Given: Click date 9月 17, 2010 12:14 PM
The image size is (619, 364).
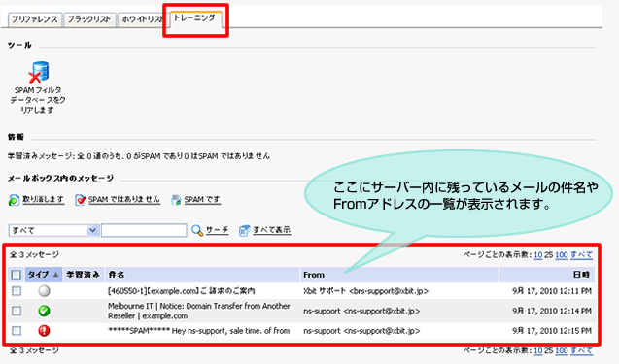Looking at the screenshot, I should coord(552,311).
